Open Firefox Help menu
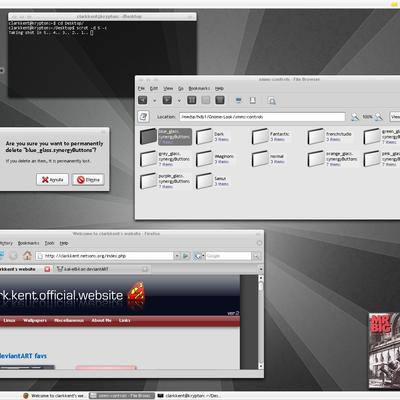Viewport: 400px width, 400px height. click(64, 243)
